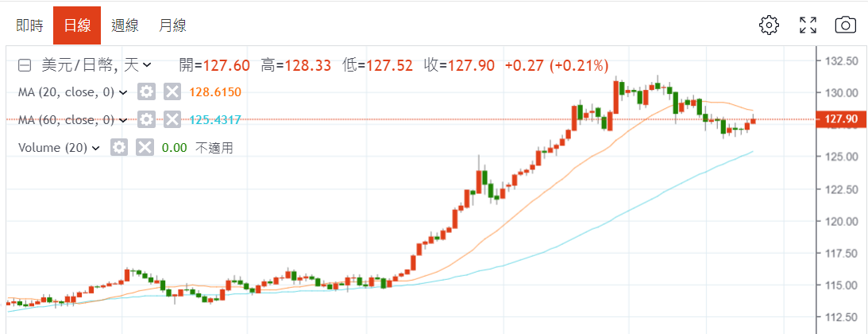Switch to 月線 monthly chart tab
868x334 pixels.
[172, 25]
